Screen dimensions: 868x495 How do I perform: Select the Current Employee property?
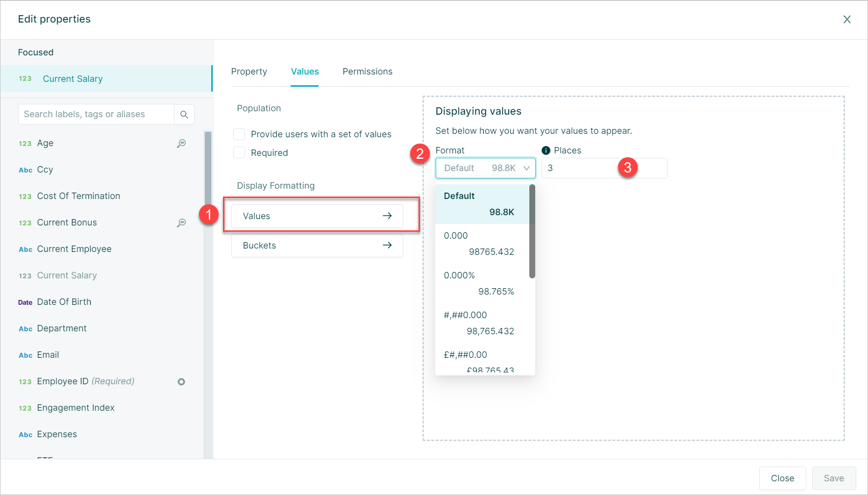click(x=102, y=249)
